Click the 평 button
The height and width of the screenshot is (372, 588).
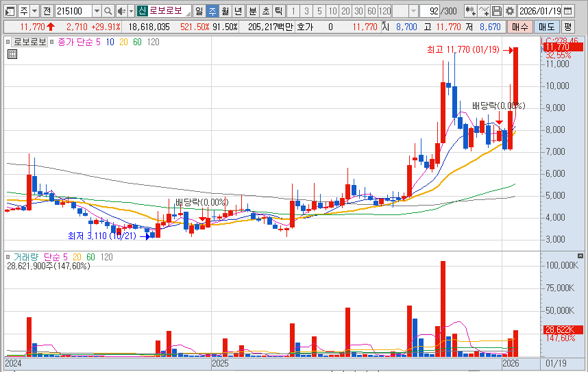tap(567, 27)
